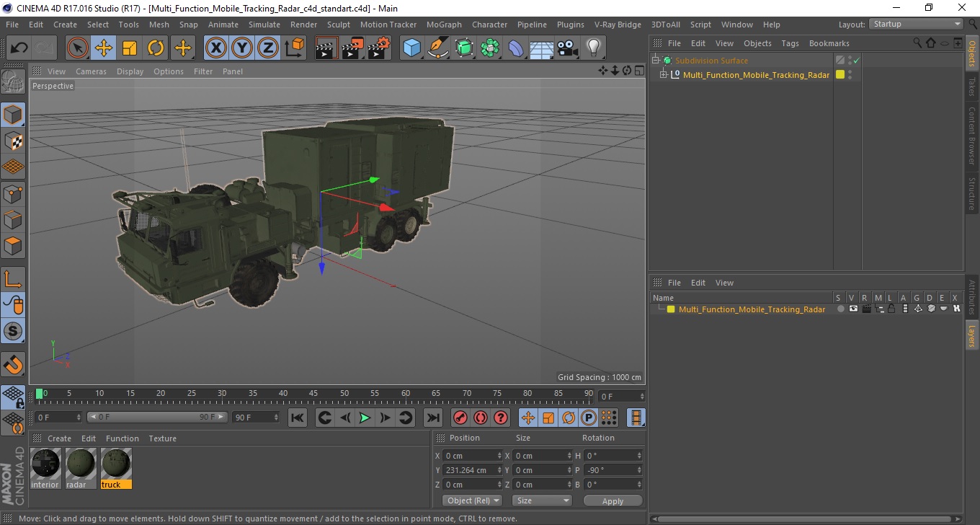
Task: Open viewport Cameras menu
Action: [x=91, y=71]
